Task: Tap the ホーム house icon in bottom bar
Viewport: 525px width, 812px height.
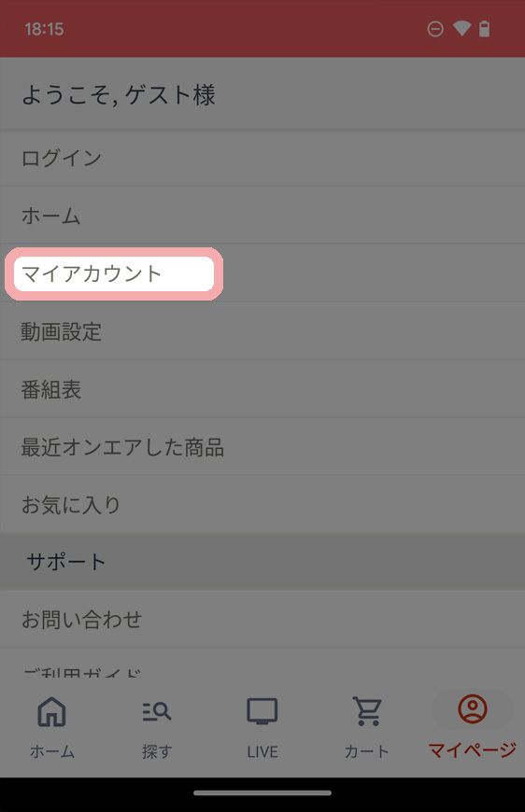Action: [51, 711]
